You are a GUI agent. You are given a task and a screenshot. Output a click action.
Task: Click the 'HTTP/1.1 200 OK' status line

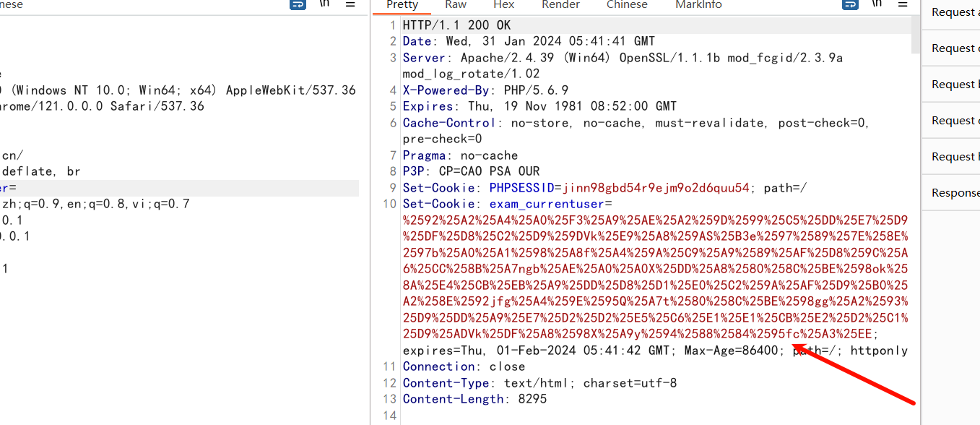pyautogui.click(x=456, y=25)
